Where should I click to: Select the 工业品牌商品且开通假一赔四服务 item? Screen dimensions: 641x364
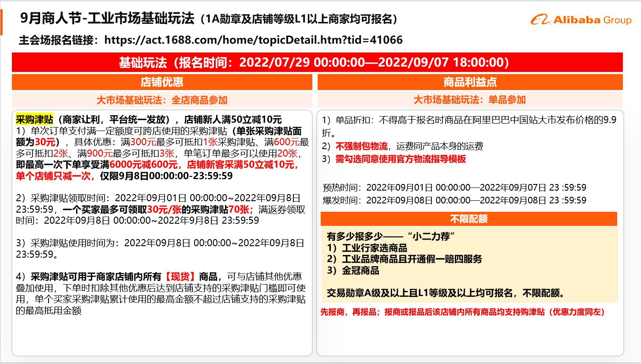click(404, 259)
